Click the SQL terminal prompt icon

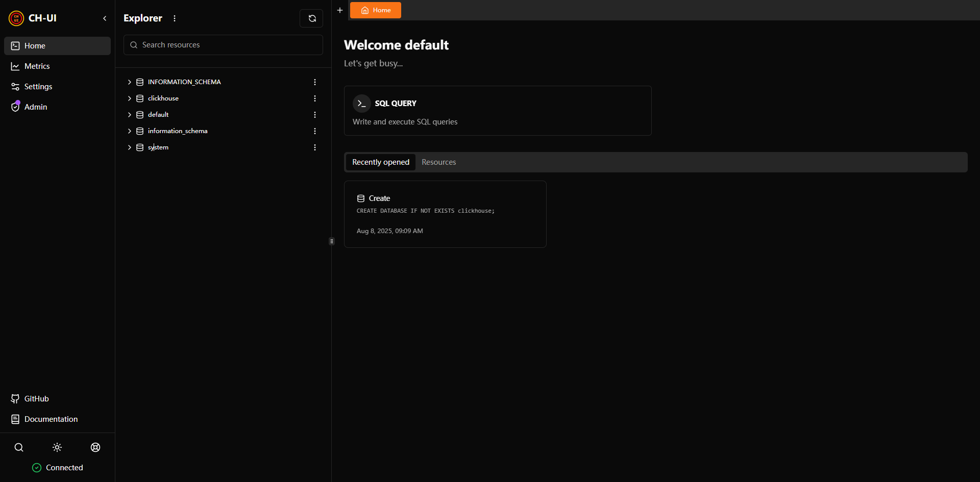[x=362, y=104]
